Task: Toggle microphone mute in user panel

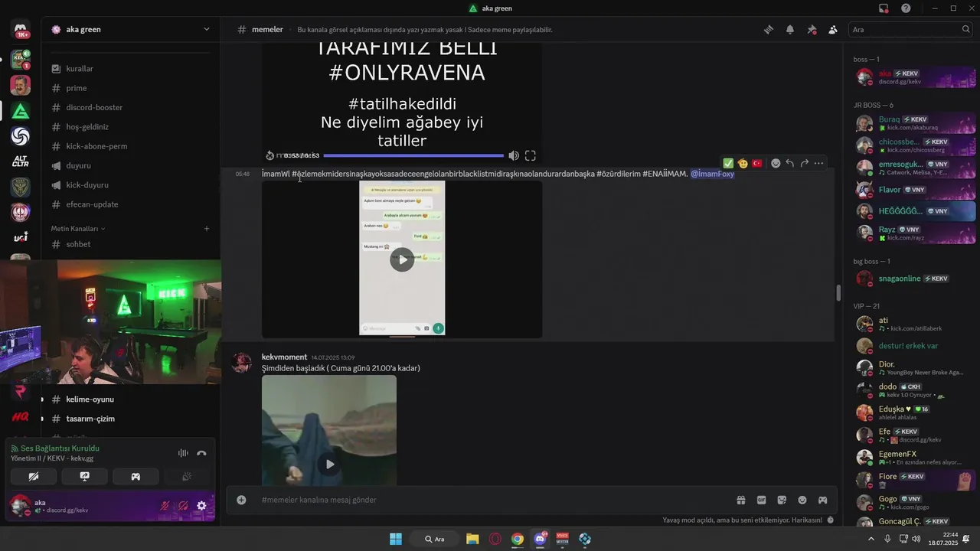Action: pos(165,506)
